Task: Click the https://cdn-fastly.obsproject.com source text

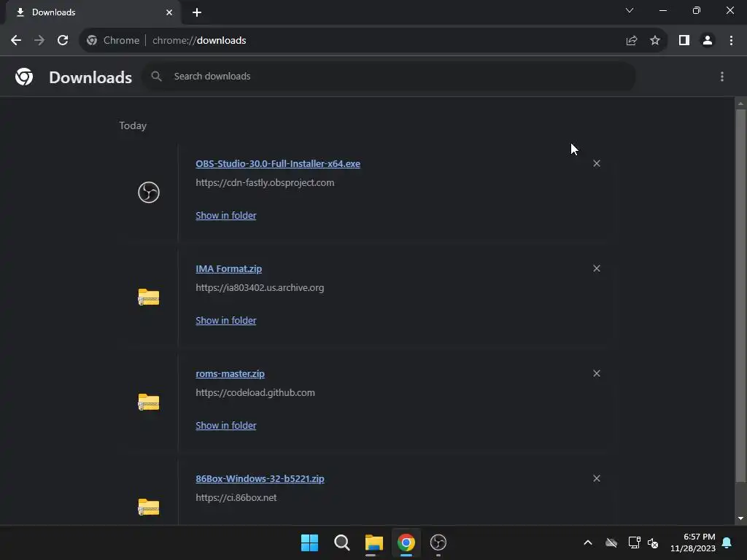Action: click(265, 183)
